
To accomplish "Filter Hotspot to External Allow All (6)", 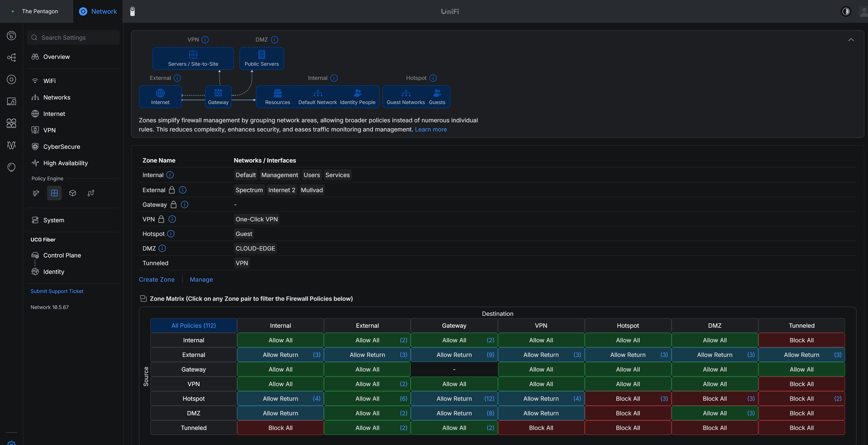I will (x=367, y=398).
